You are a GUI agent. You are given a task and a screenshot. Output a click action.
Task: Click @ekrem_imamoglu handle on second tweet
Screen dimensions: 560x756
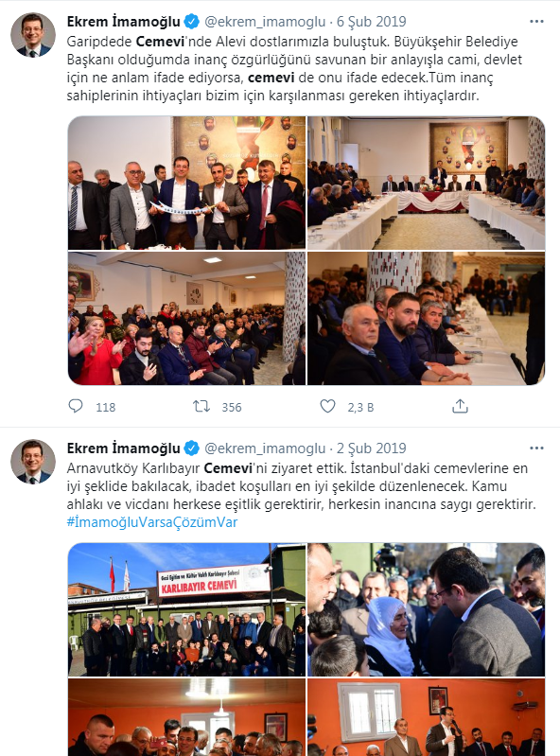click(265, 448)
